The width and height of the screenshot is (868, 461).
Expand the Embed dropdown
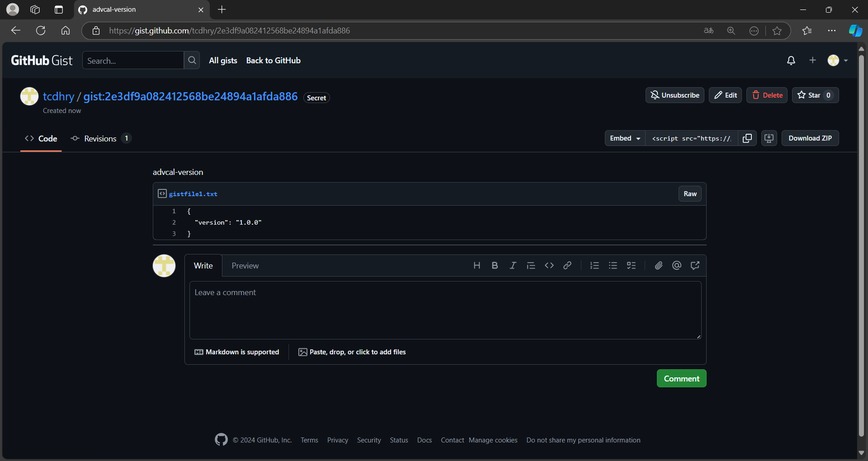tap(625, 138)
